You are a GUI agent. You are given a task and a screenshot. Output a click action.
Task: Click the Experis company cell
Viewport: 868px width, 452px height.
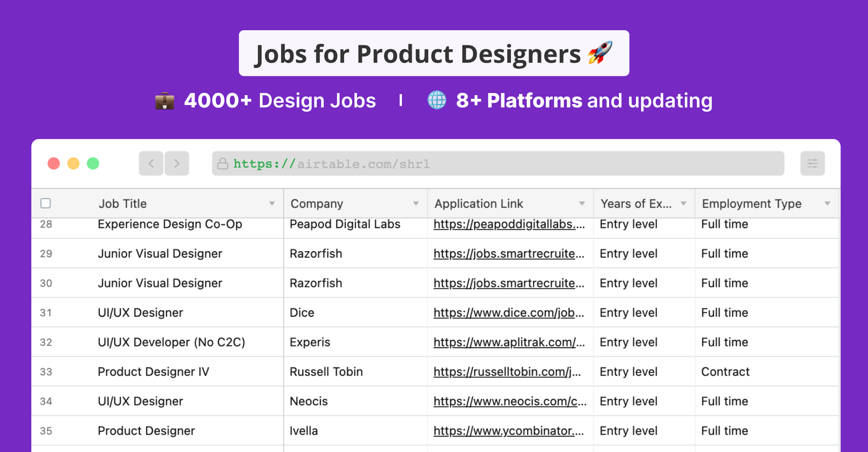(x=310, y=342)
